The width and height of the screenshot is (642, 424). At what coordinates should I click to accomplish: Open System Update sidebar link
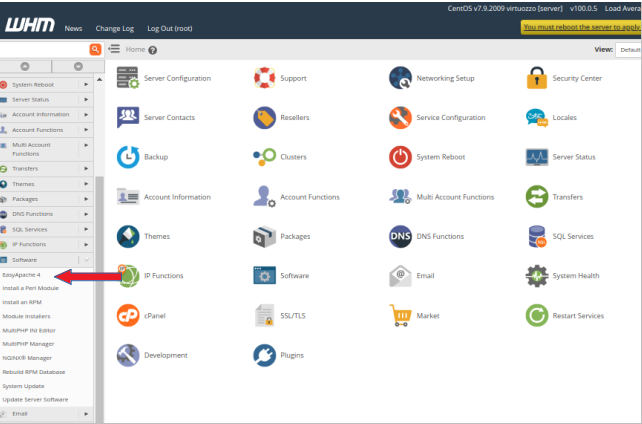pos(23,386)
